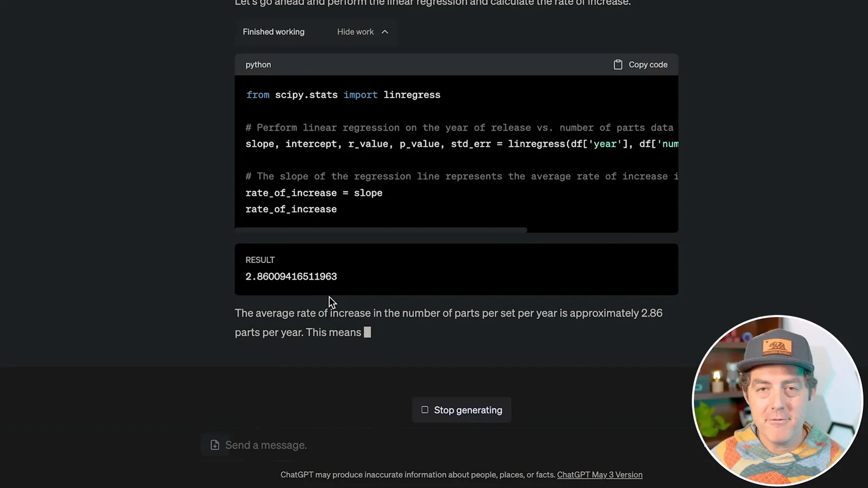Click the presenter's webcam video circle
Viewport: 868px width, 488px height.
(x=777, y=400)
